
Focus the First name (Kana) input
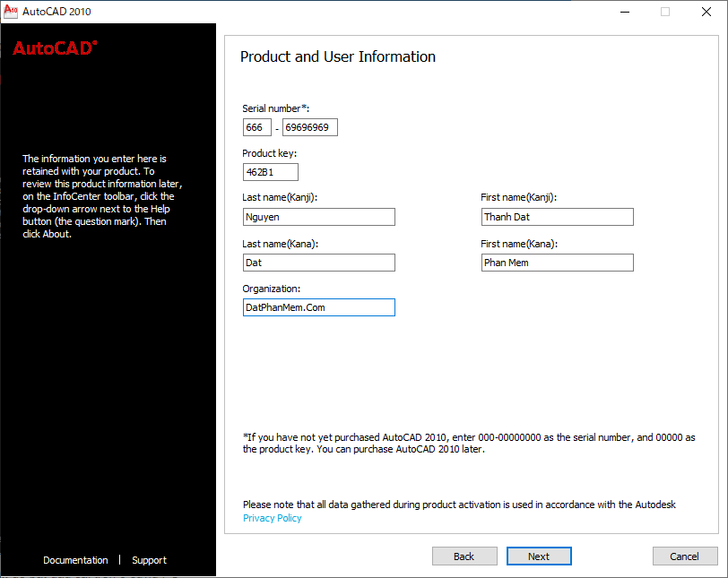point(557,263)
